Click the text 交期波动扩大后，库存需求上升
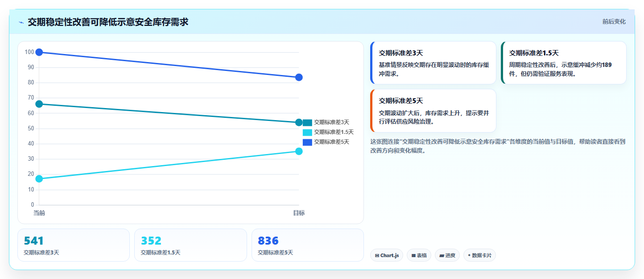Screen dimensions: 644x279 click(x=434, y=117)
